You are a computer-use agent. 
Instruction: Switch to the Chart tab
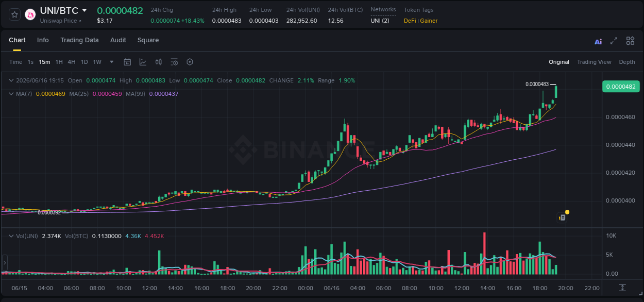17,40
